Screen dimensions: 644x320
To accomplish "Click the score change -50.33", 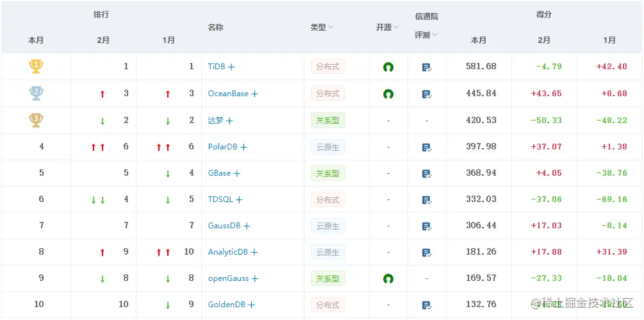I will coord(546,120).
